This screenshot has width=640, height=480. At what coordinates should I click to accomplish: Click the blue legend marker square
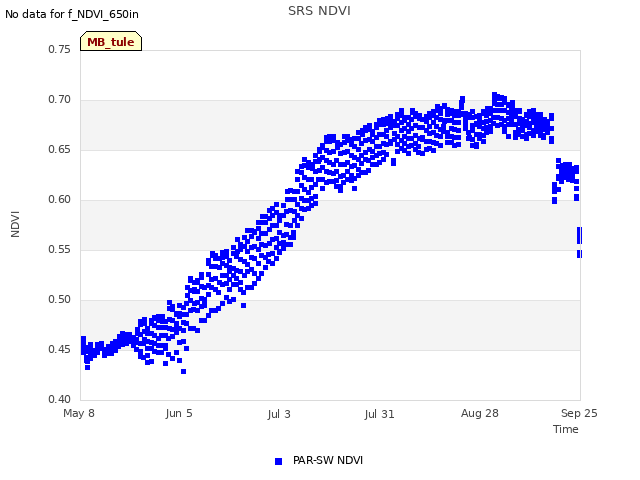pos(278,461)
